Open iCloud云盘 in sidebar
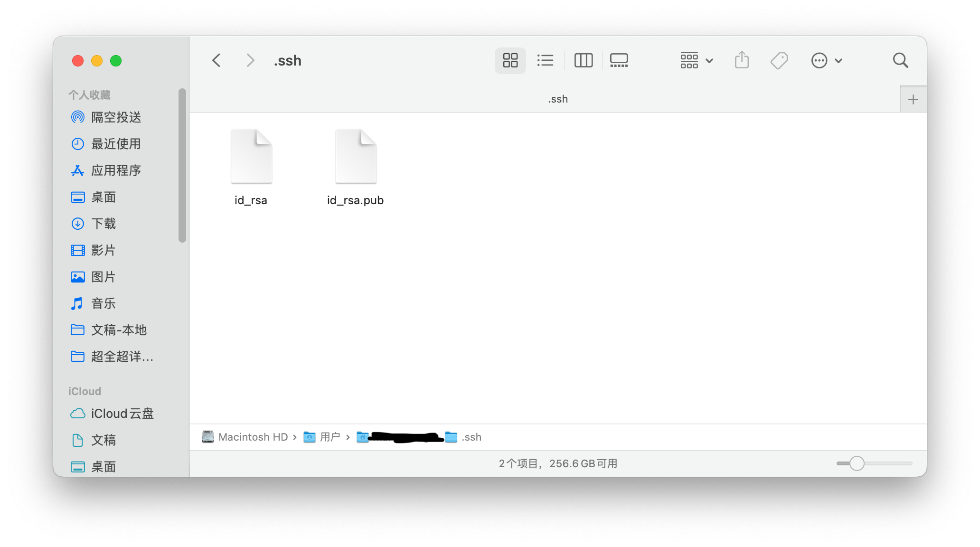 click(122, 414)
